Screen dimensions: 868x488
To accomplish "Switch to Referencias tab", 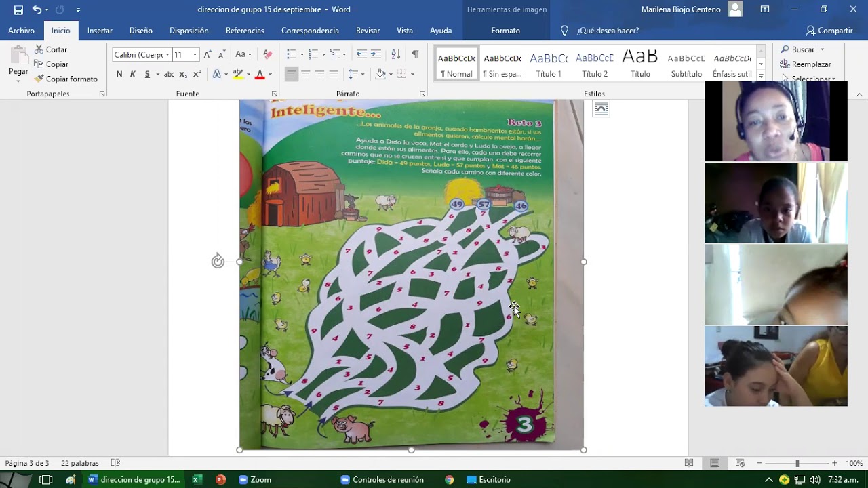I will tap(245, 30).
